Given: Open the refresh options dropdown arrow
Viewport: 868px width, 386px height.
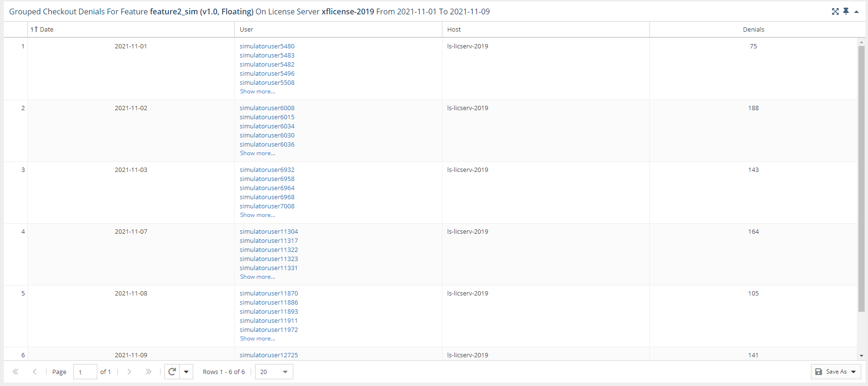Looking at the screenshot, I should click(186, 372).
